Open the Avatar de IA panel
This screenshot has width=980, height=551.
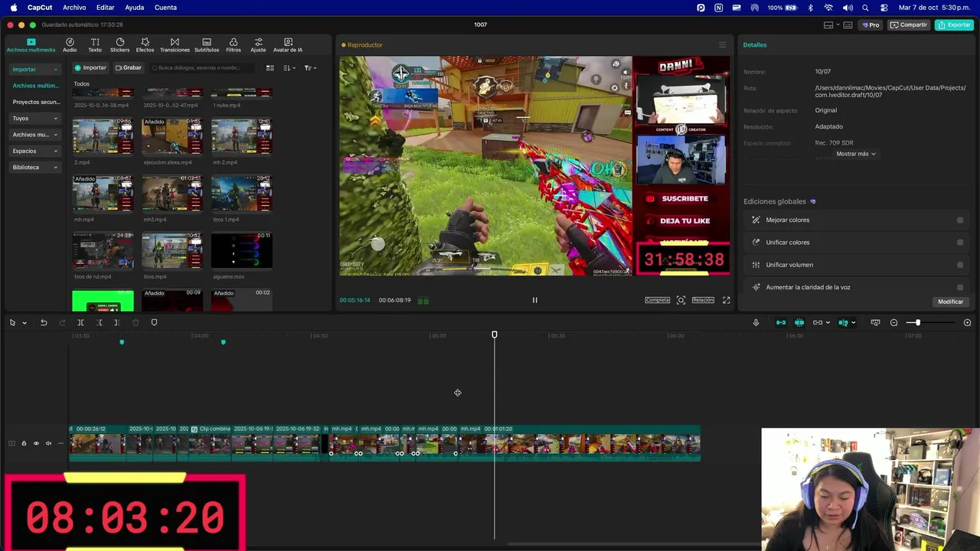coord(288,45)
